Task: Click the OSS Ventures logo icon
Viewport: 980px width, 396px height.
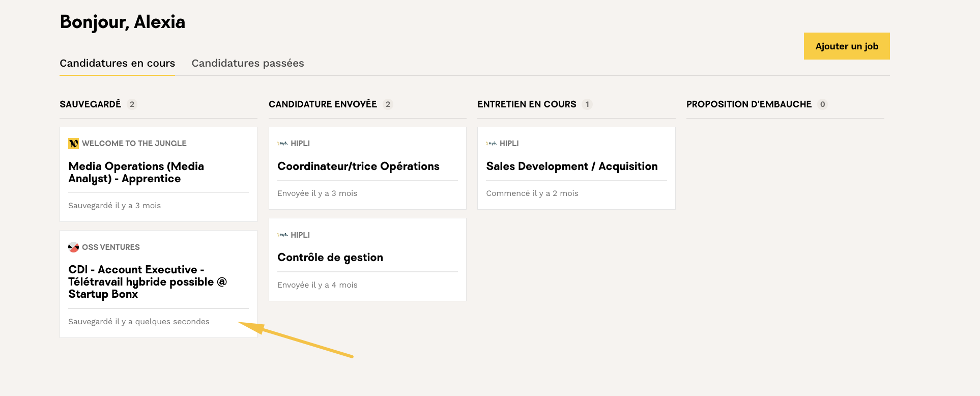Action: pos(73,247)
